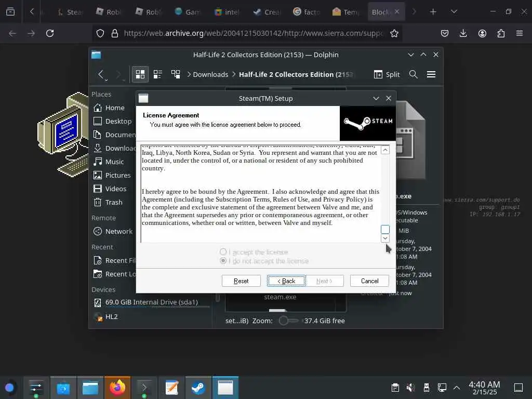Switch to the intel browser tab
The width and height of the screenshot is (532, 399).
pyautogui.click(x=228, y=12)
